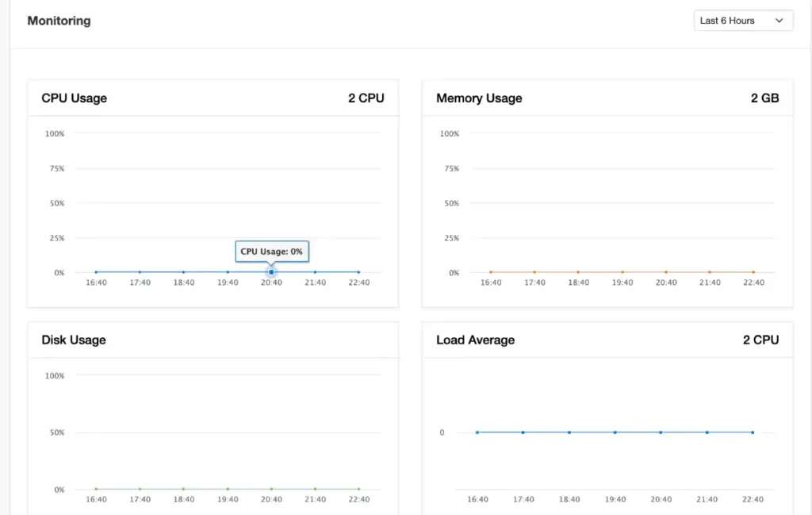Click the Load Average card title
Image resolution: width=812 pixels, height=515 pixels.
tap(476, 340)
